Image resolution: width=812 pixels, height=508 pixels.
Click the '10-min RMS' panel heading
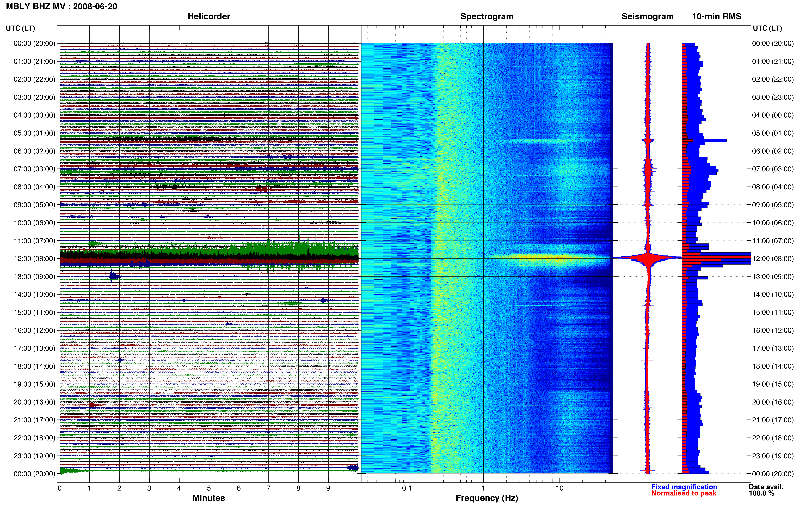(716, 16)
